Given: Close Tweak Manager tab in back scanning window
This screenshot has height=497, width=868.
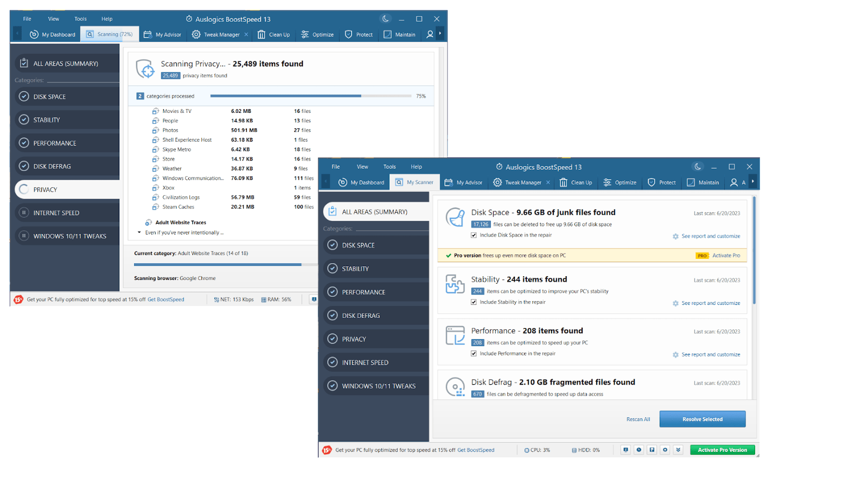Looking at the screenshot, I should click(246, 34).
